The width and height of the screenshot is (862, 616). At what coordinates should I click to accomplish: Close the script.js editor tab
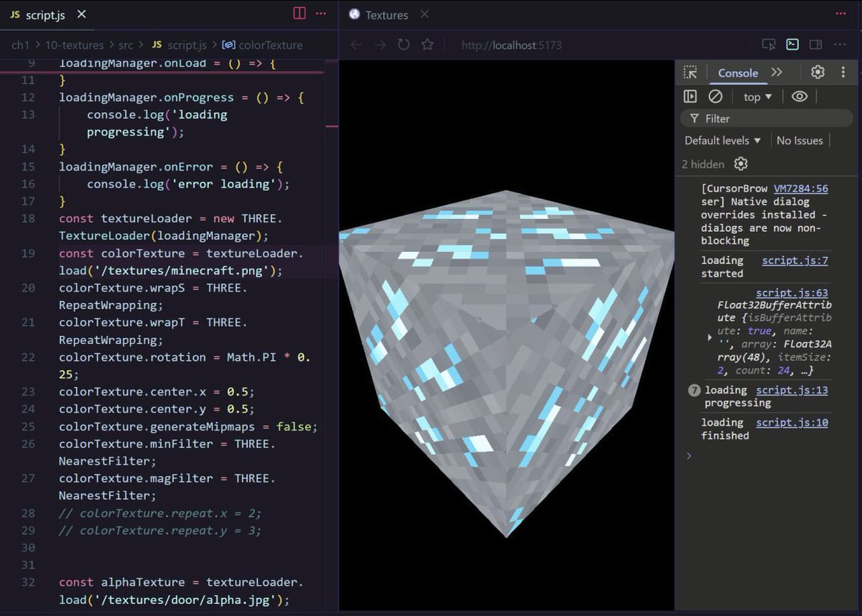click(81, 14)
